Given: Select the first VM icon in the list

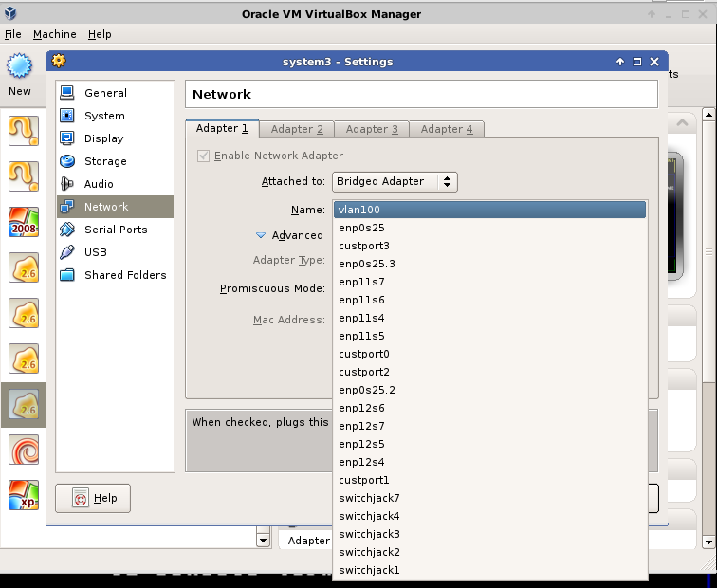Looking at the screenshot, I should 24,131.
